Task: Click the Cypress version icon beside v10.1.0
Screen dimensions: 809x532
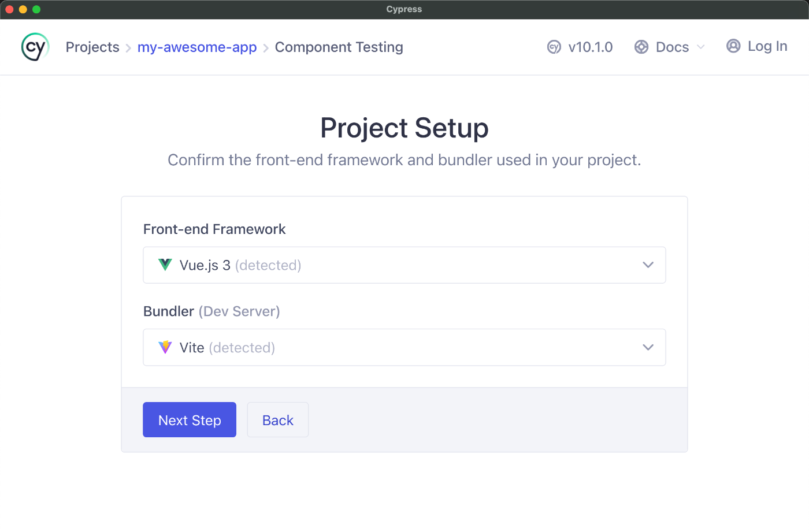Action: pos(554,47)
